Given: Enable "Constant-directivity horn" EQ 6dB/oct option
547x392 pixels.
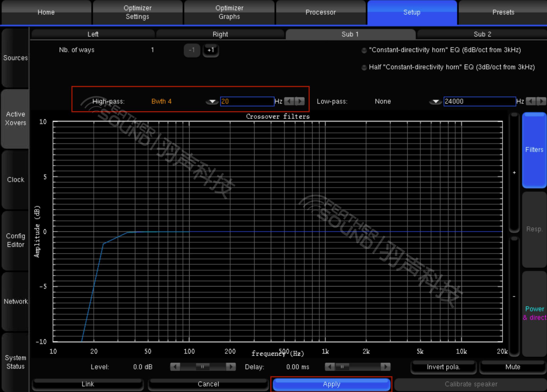Looking at the screenshot, I should (364, 50).
